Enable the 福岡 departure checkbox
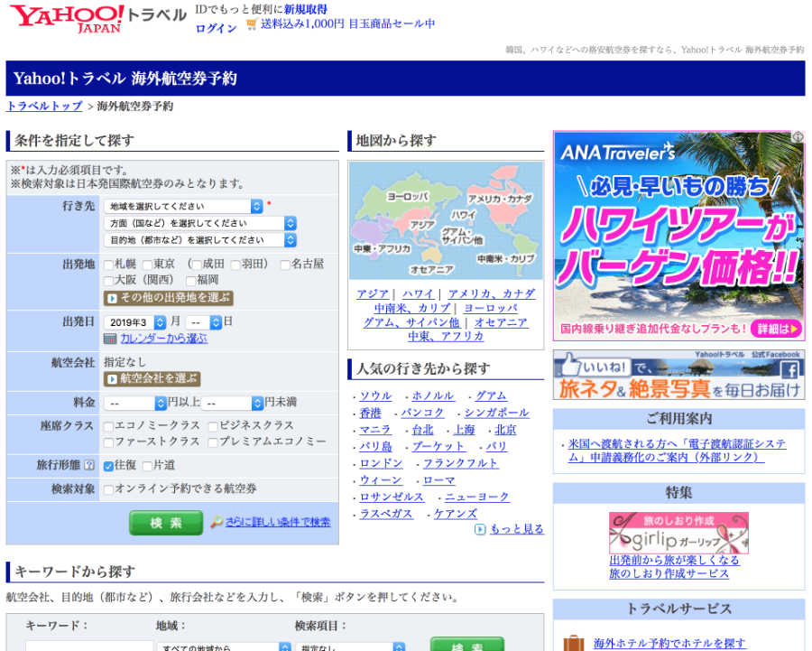The height and width of the screenshot is (651, 812). pyautogui.click(x=190, y=281)
